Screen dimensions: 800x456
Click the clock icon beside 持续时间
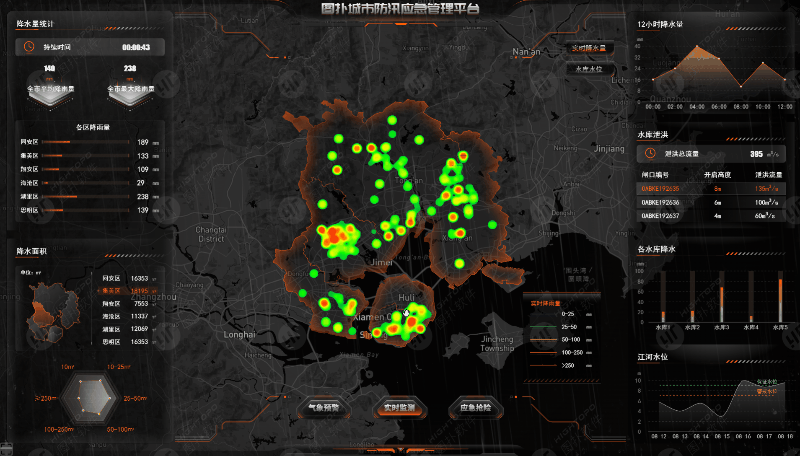click(x=28, y=46)
